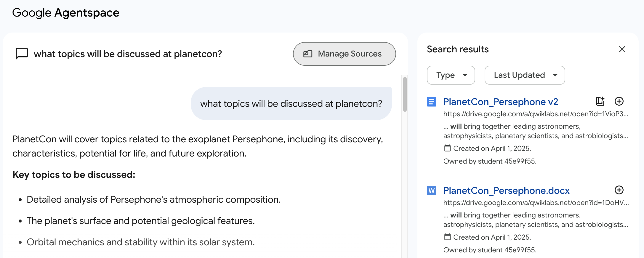The width and height of the screenshot is (644, 258).
Task: Click "Owned by student 45e99f55." under PlanetCon_Persephone v2
Action: 490,161
